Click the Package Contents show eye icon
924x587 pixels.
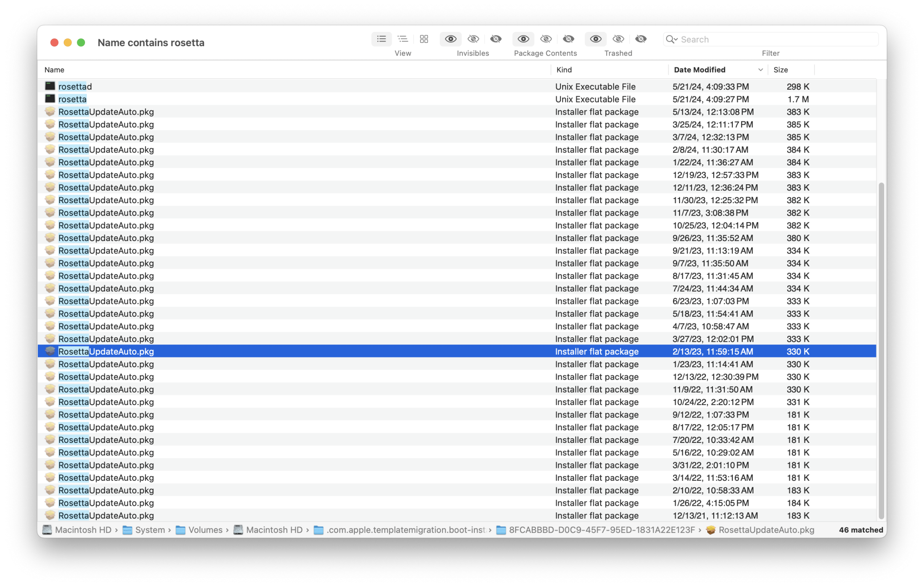[x=523, y=39]
